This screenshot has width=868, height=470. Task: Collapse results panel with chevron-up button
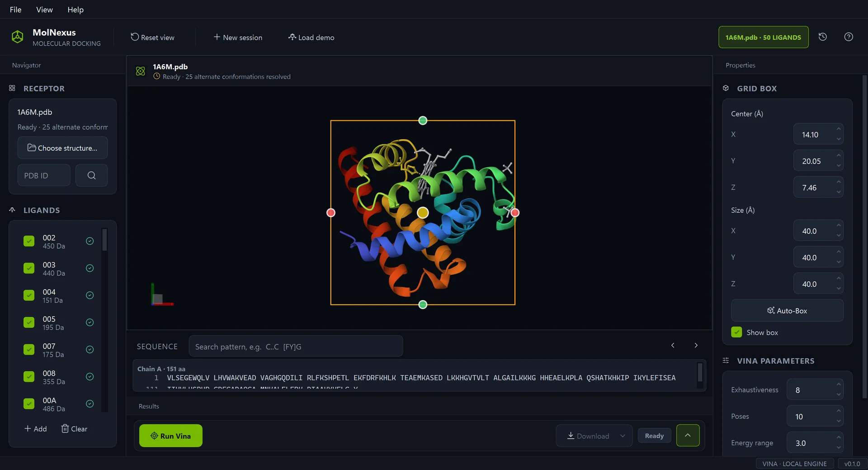tap(688, 435)
